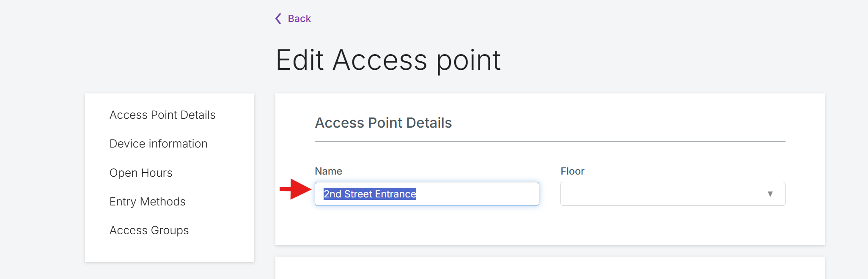Screen dimensions: 868x279
Task: Click the red arrow pointing at Name
Action: pos(296,189)
